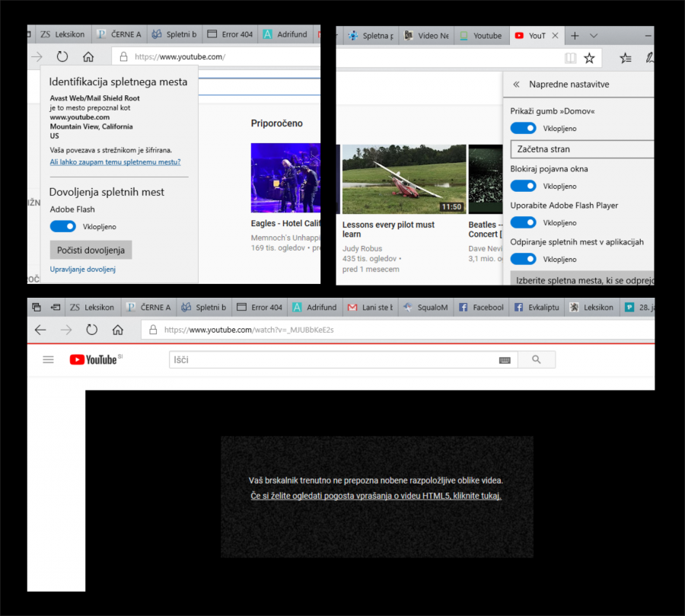The width and height of the screenshot is (685, 616).
Task: Open Reading view icon in address bar
Action: (571, 58)
